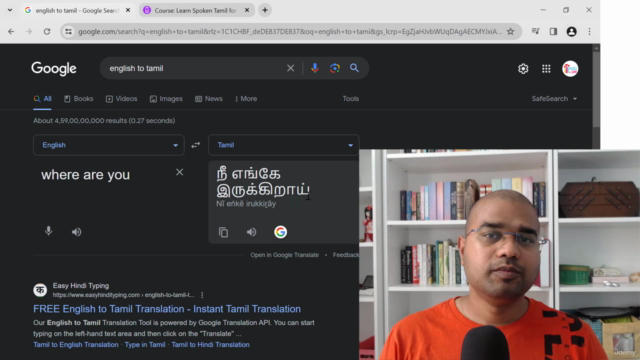
Task: Select the Tamil translated text output
Action: pyautogui.click(x=263, y=182)
